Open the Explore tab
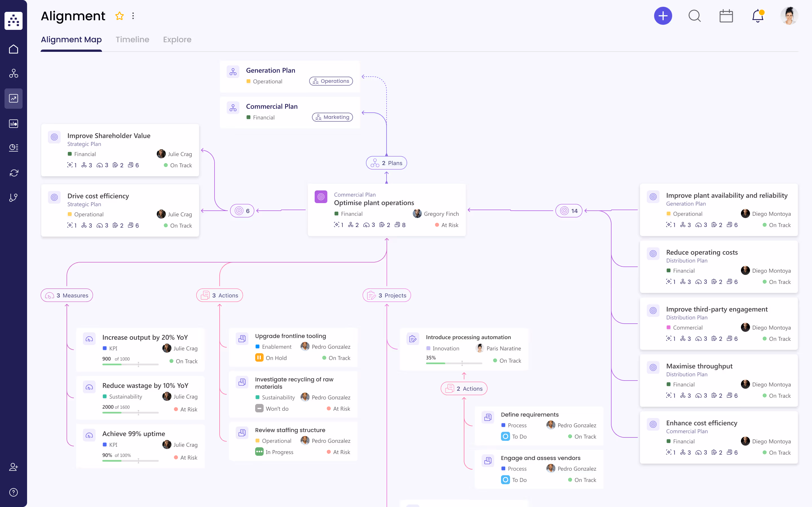Image resolution: width=812 pixels, height=507 pixels. click(177, 39)
